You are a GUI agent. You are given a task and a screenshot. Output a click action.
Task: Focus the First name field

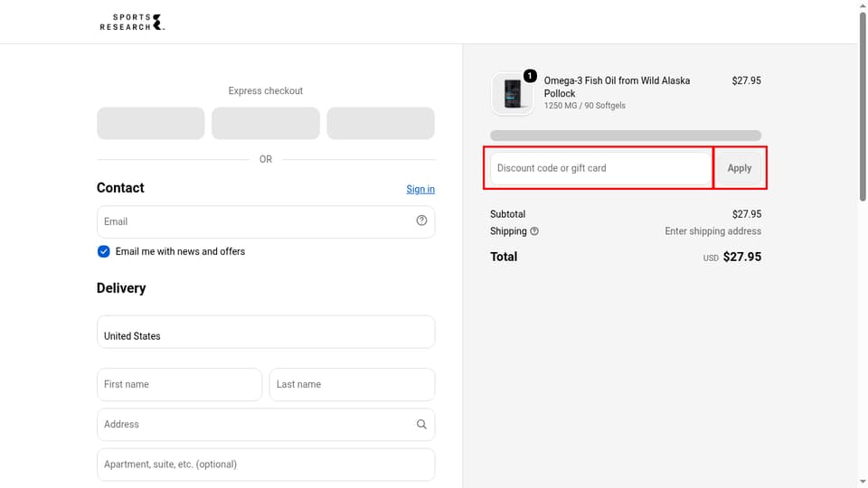[179, 385]
